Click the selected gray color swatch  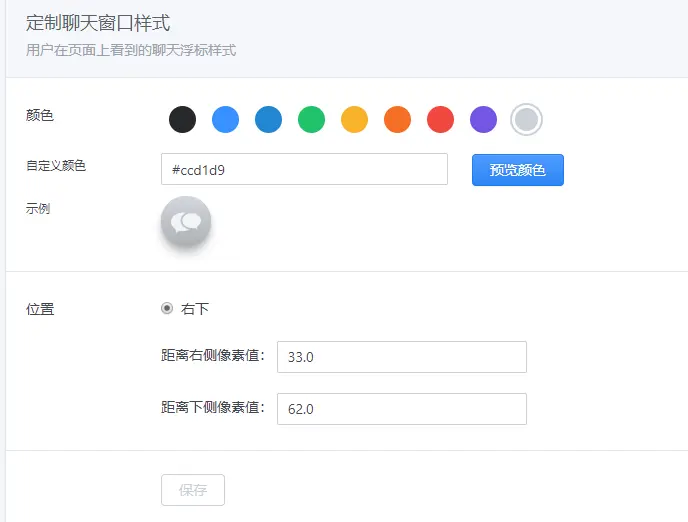point(526,119)
